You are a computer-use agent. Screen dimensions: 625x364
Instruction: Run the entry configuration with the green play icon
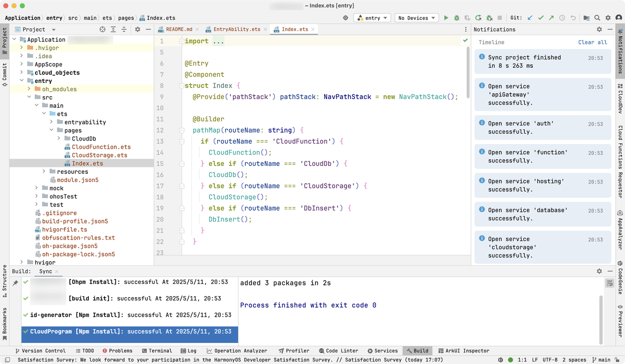tap(446, 18)
